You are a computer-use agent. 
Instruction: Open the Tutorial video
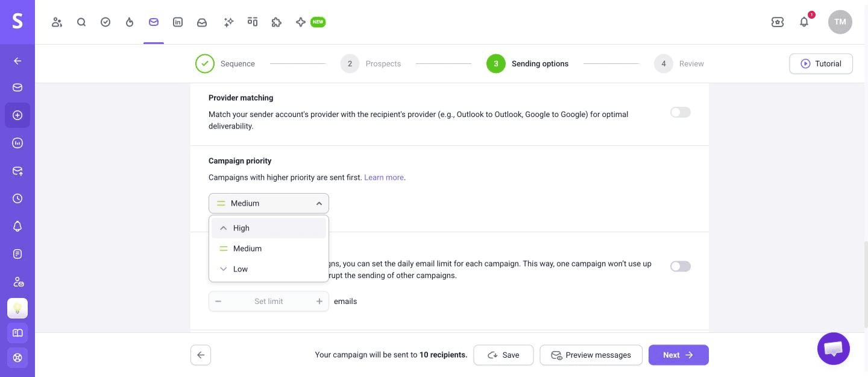821,63
